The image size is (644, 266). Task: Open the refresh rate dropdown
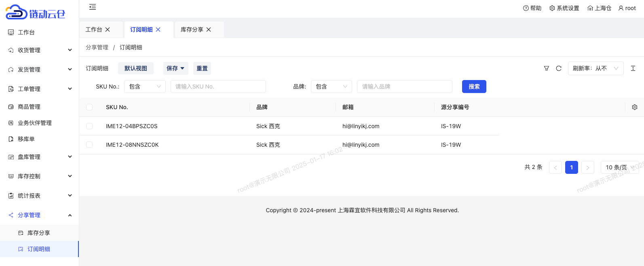point(595,68)
